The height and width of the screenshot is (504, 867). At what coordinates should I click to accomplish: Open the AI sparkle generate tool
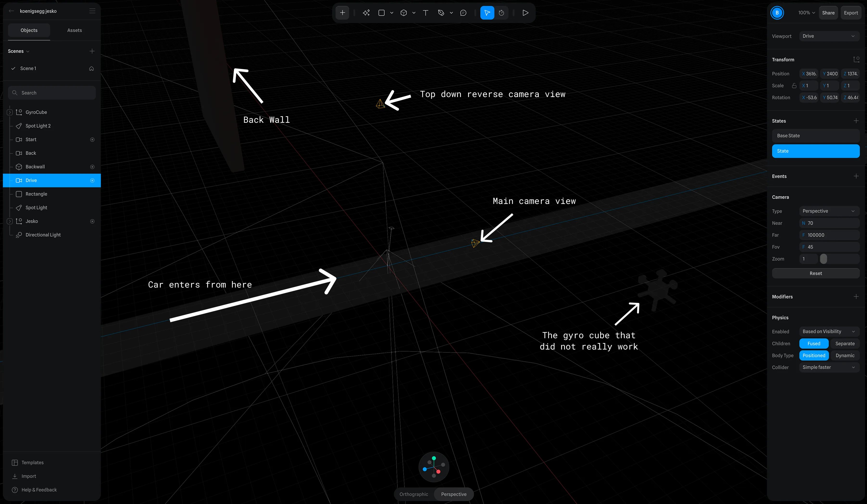[x=366, y=13]
